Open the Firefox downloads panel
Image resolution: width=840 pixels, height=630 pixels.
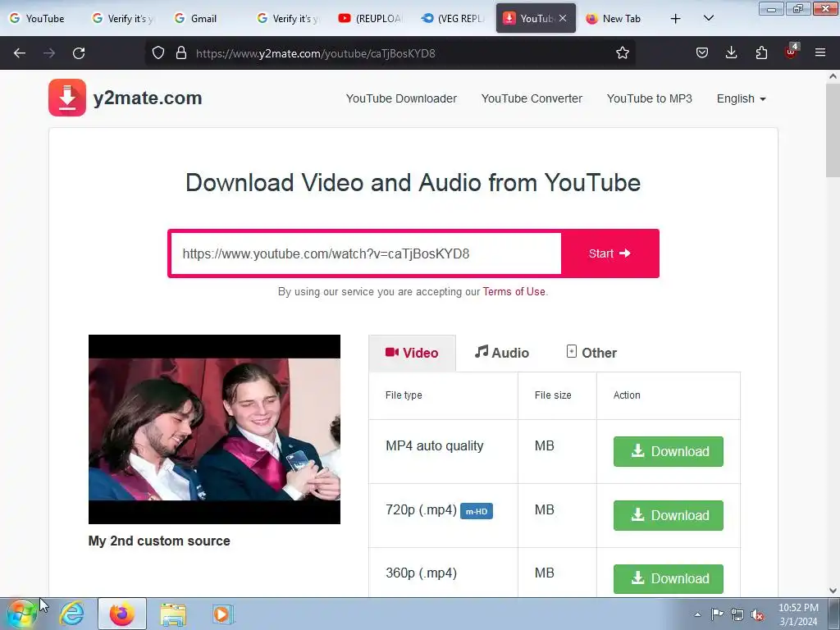point(731,52)
